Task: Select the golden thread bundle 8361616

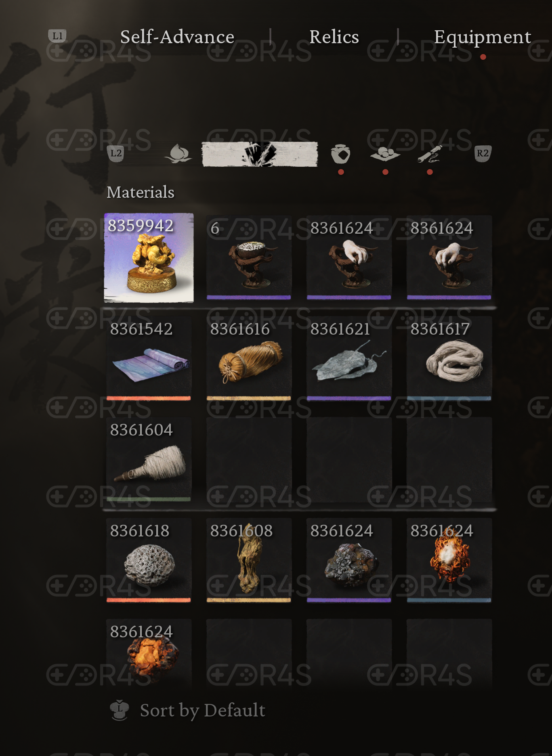Action: pyautogui.click(x=249, y=358)
